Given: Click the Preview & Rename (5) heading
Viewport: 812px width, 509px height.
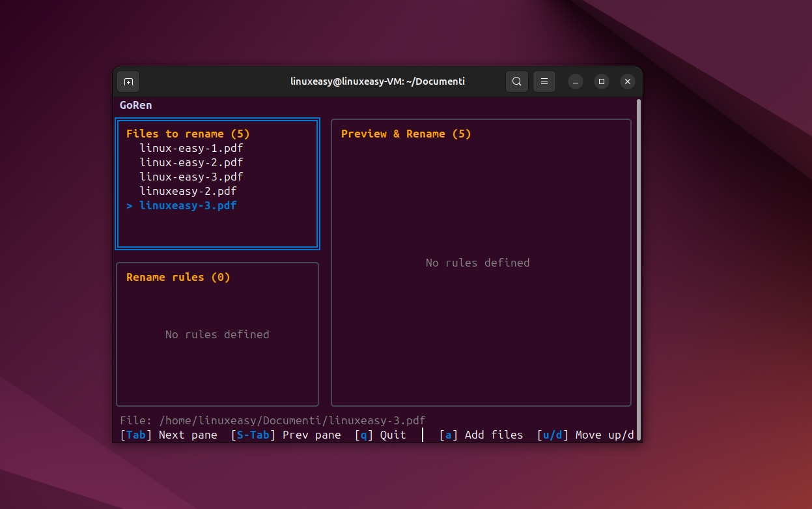Looking at the screenshot, I should 406,134.
